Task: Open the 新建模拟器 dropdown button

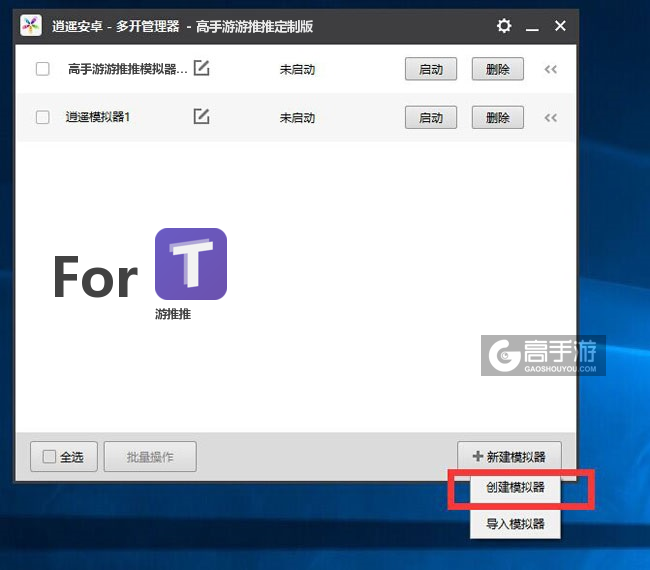Action: point(509,457)
